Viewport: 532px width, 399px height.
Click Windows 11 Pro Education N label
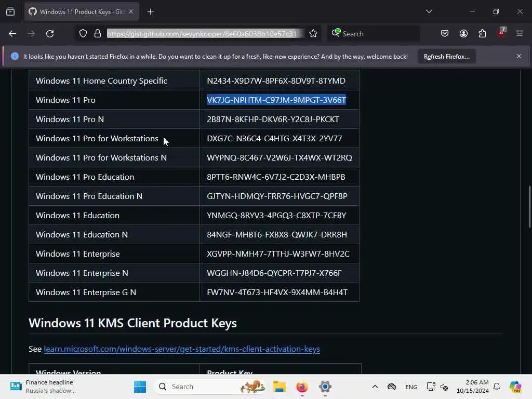[89, 196]
